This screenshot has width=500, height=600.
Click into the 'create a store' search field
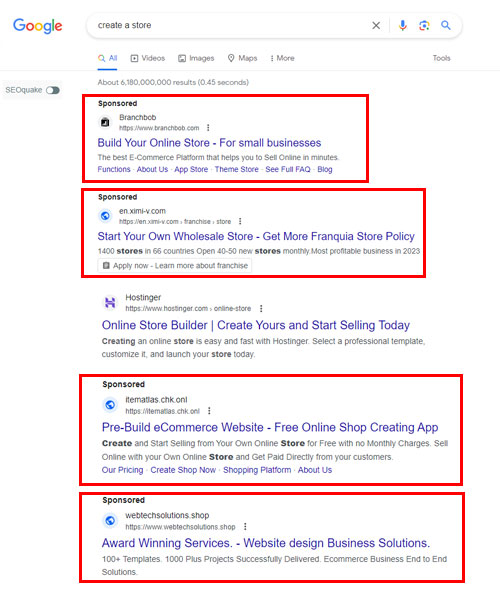[230, 26]
